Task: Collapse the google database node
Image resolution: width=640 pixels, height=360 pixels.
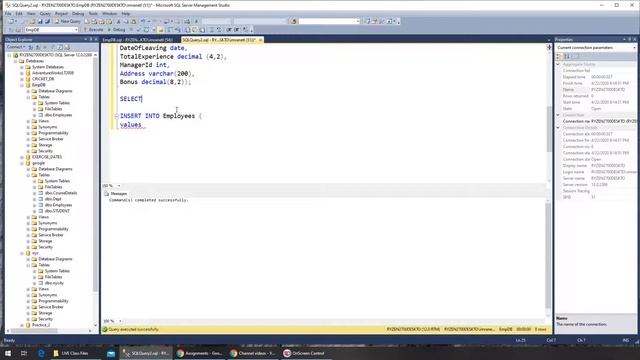Action: 22,163
